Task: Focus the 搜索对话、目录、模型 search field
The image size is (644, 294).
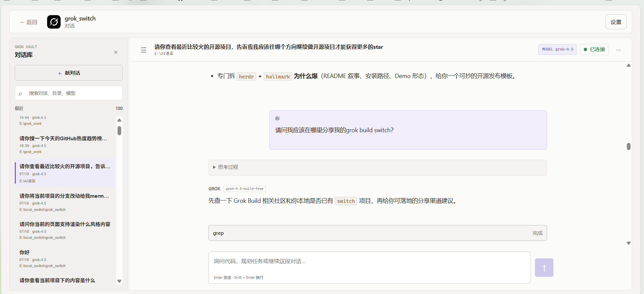Action: (x=69, y=93)
